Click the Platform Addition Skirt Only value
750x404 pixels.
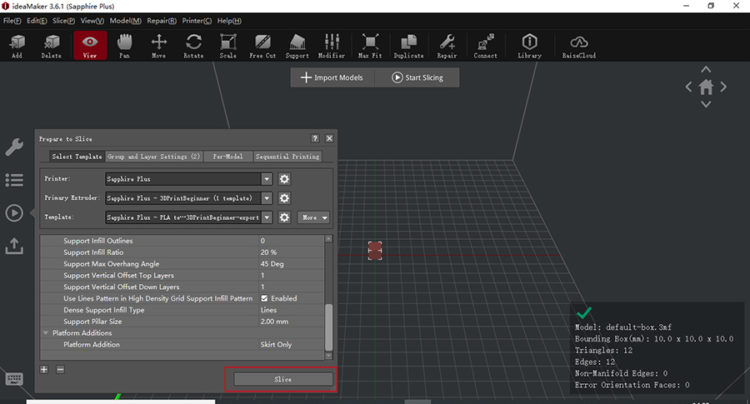[x=276, y=345]
